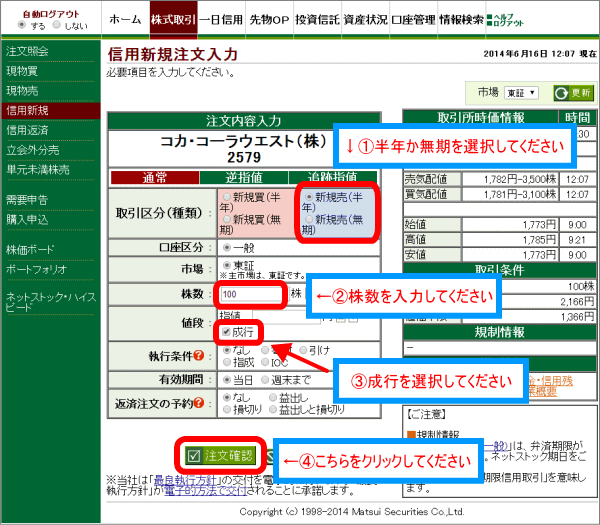Open the 資産状況 nav tab
The height and width of the screenshot is (525, 600).
(365, 20)
